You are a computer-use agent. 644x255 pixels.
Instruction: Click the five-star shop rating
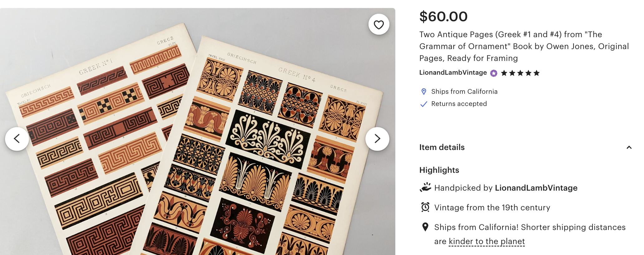point(520,73)
